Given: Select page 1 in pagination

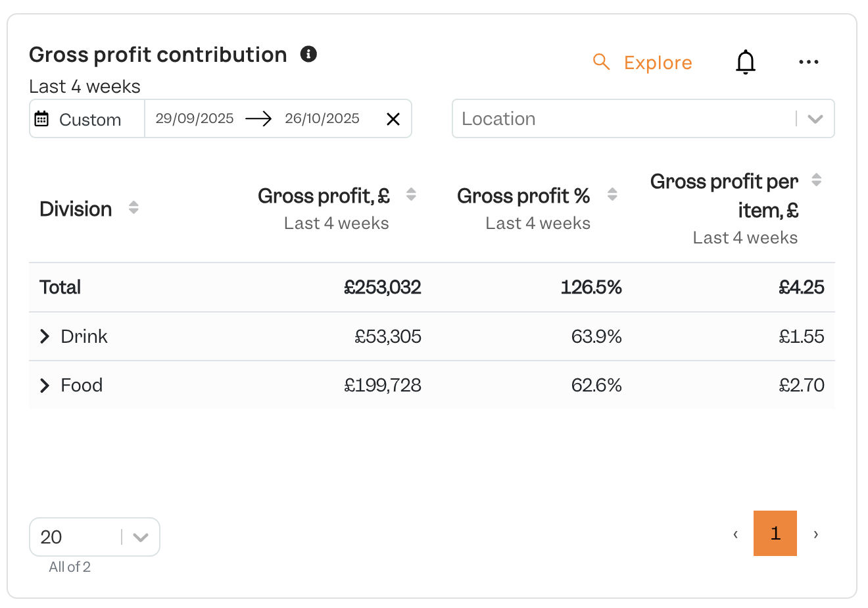Looking at the screenshot, I should (x=775, y=533).
